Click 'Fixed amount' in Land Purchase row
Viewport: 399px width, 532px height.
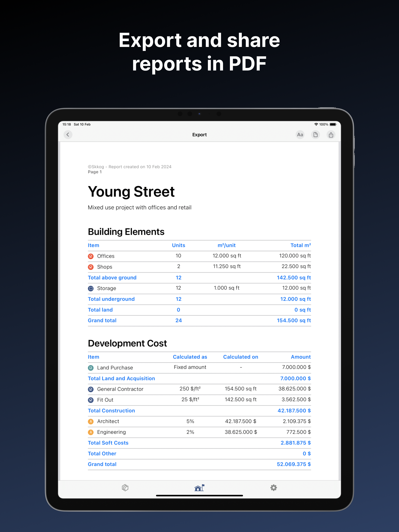[x=190, y=367]
